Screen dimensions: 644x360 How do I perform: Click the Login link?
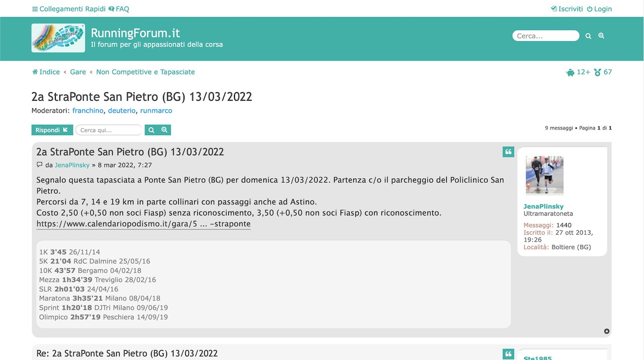599,9
